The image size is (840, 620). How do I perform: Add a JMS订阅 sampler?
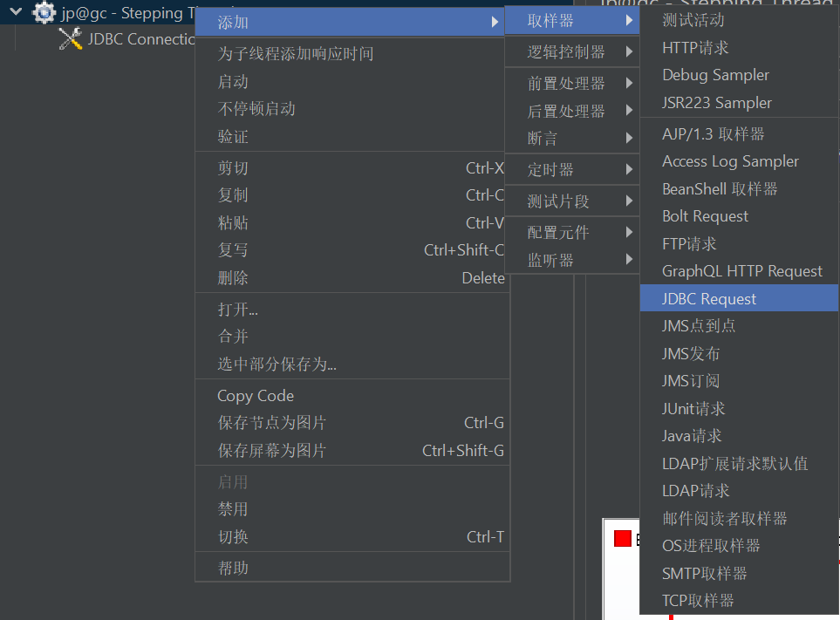click(740, 381)
